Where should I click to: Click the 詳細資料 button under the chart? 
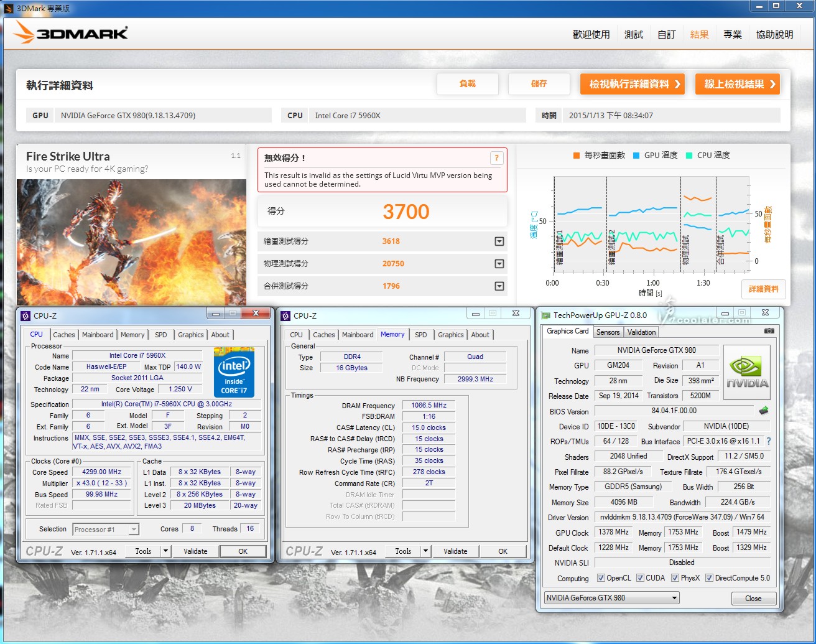764,289
